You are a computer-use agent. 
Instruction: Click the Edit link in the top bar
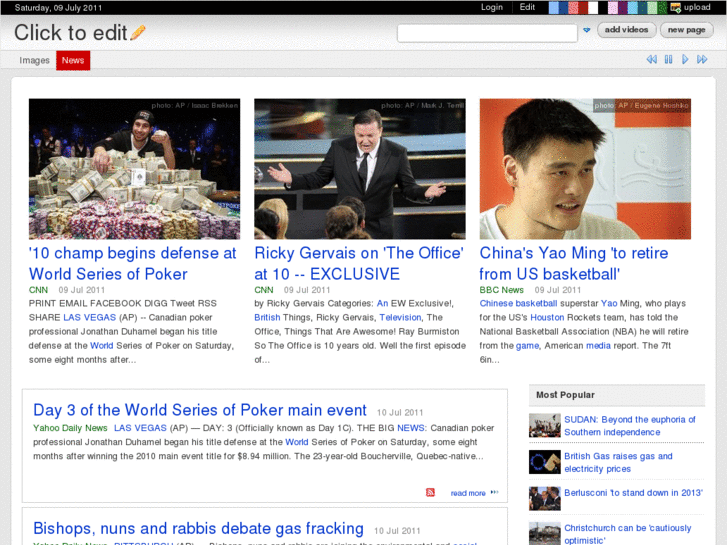[x=527, y=7]
